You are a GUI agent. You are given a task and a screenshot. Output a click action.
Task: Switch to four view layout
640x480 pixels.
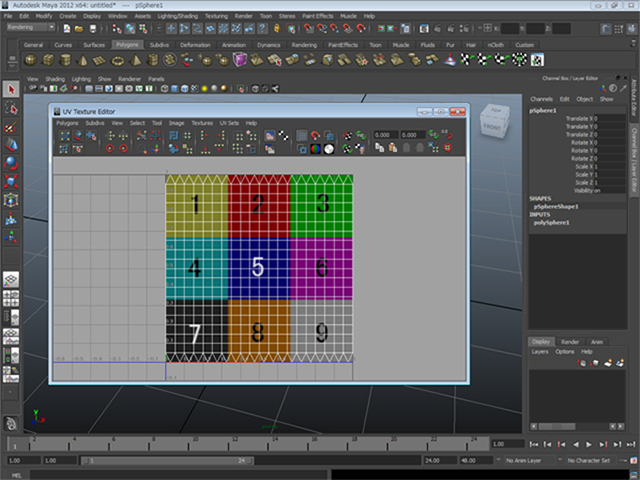pyautogui.click(x=11, y=298)
